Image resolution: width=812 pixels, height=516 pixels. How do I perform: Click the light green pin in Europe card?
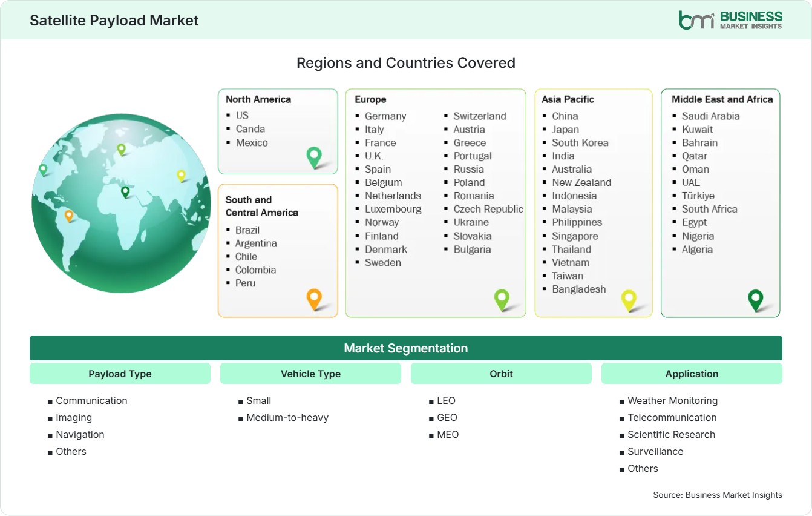502,299
